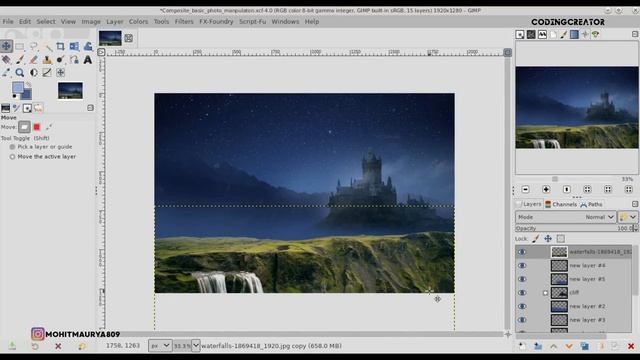Open the Colors menu
This screenshot has height=360, width=640.
pos(138,22)
